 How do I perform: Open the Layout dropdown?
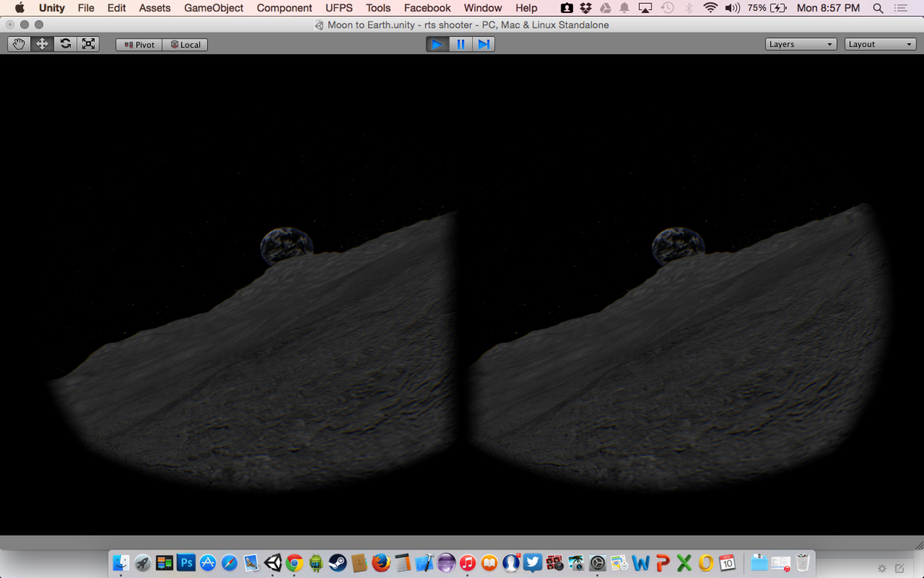880,44
